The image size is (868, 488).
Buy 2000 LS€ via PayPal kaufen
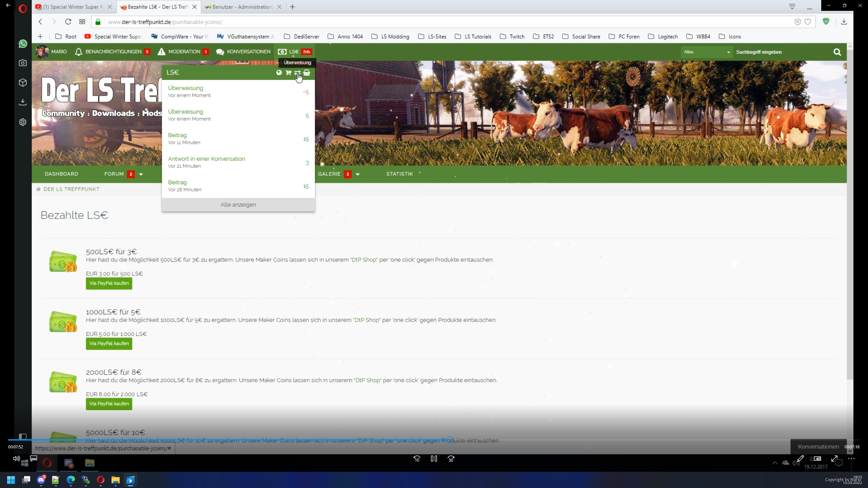[x=109, y=404]
